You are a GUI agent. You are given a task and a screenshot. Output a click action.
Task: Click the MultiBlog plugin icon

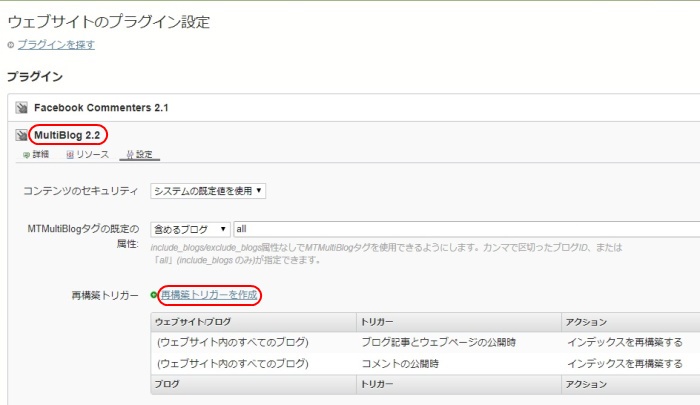(21, 135)
